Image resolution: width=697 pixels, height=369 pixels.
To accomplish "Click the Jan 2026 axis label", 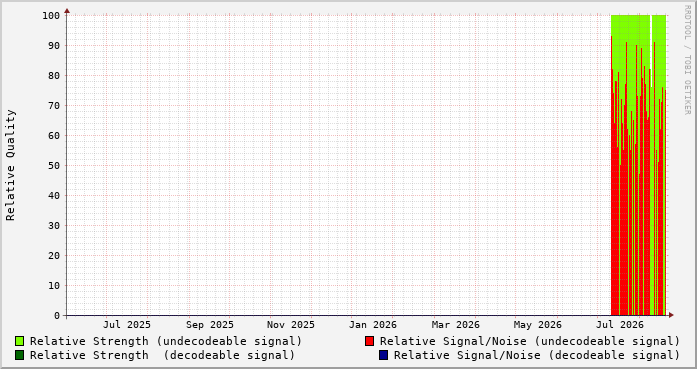I will tap(373, 325).
